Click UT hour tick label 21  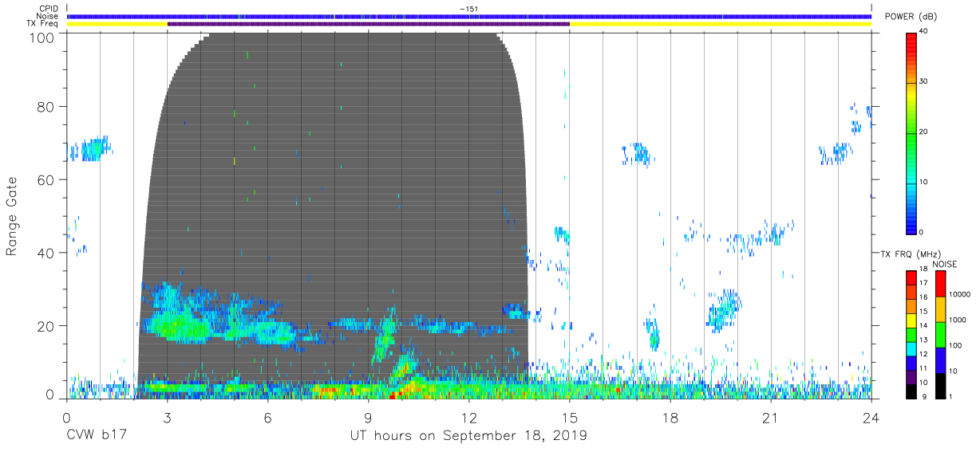coord(771,419)
